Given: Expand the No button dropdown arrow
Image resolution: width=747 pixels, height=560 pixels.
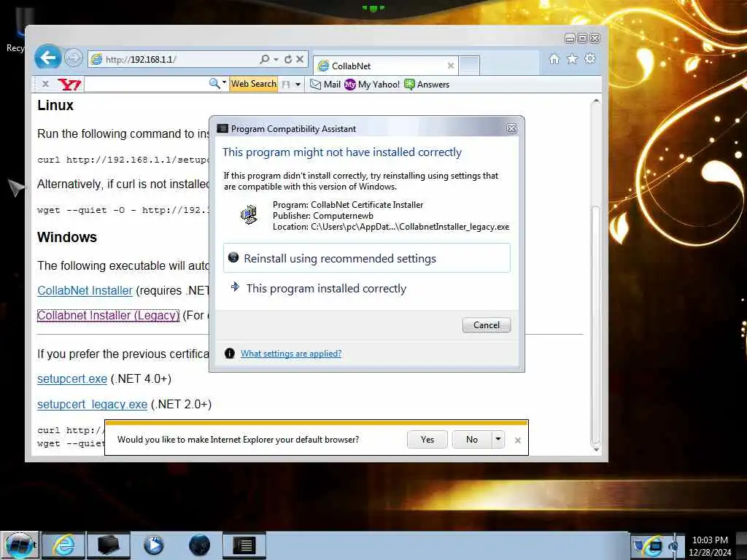Looking at the screenshot, I should coord(498,439).
